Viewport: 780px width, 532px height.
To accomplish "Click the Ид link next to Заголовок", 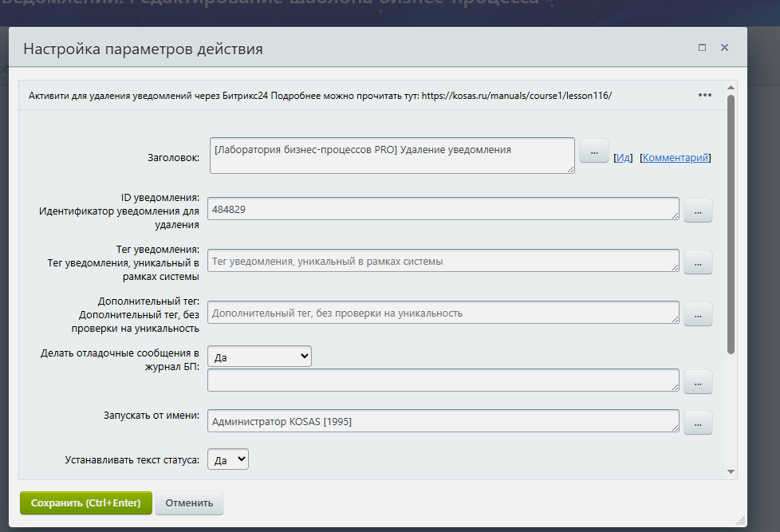I will (622, 157).
